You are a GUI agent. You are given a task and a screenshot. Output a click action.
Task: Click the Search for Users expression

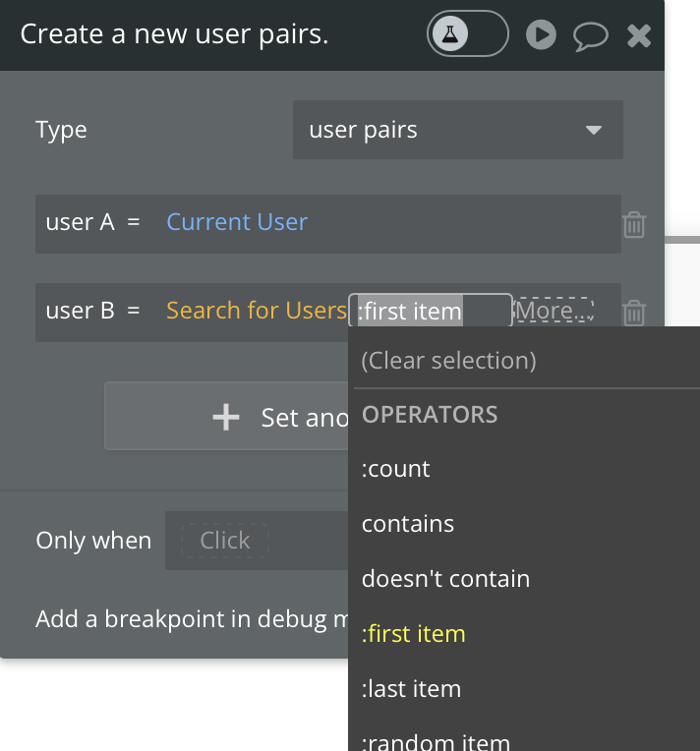(256, 311)
